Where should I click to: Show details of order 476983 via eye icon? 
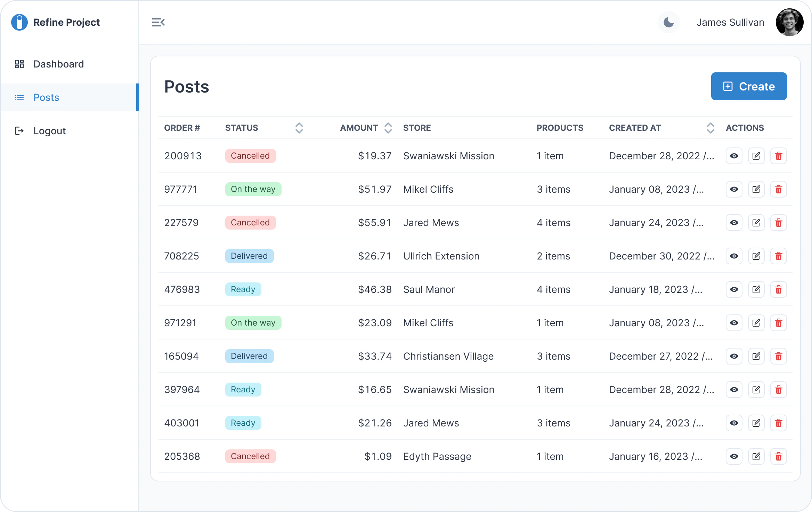(734, 289)
